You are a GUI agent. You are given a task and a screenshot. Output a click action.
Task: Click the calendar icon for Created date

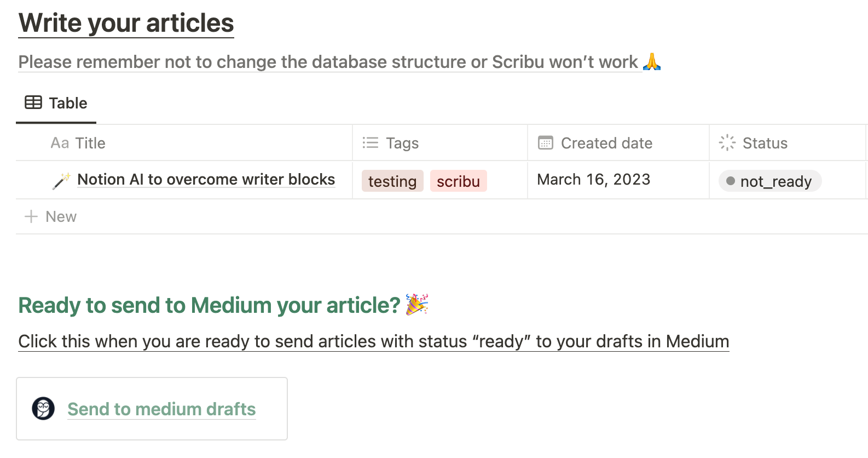(546, 143)
